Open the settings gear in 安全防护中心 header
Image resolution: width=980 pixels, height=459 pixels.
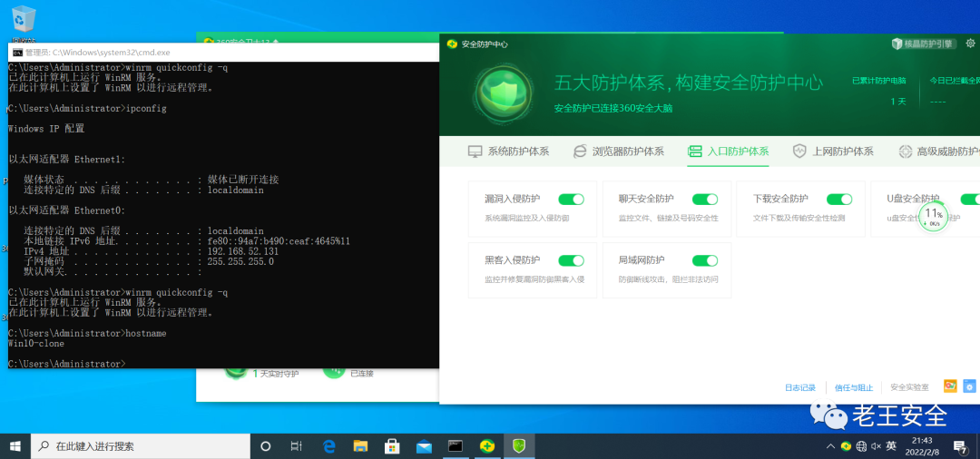point(971,44)
